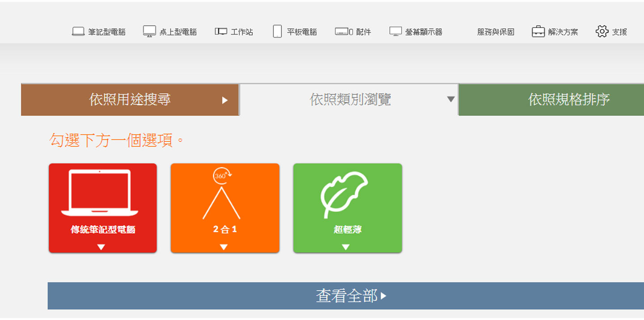Switch to 依照用途搜尋 tab

[x=130, y=100]
